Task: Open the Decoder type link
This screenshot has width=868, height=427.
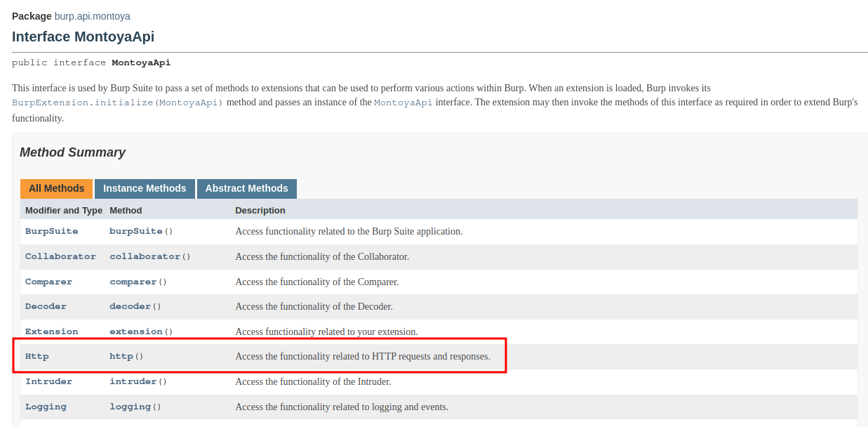Action: click(x=46, y=306)
